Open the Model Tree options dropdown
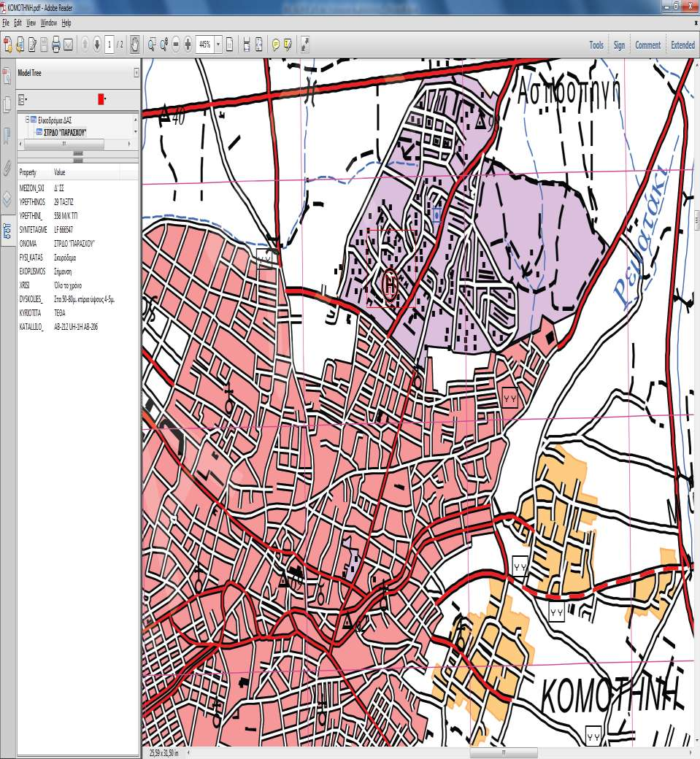The height and width of the screenshot is (759, 700). coord(23,100)
